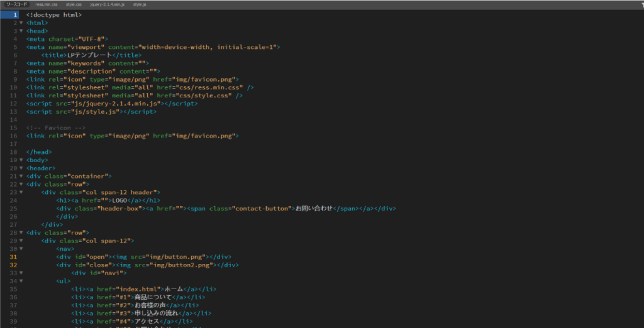
Task: Open the jquery-2.1.4.min.js file tab
Action: (107, 4)
